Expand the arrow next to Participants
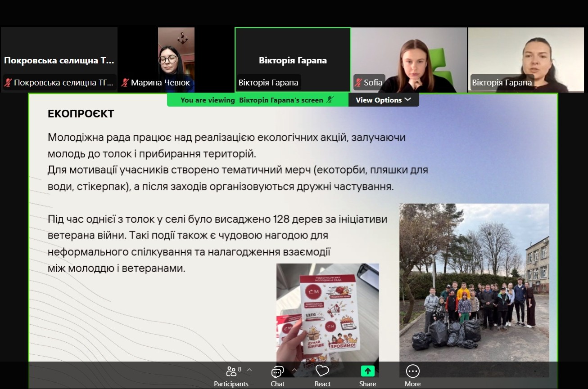This screenshot has width=588, height=389. pos(249,370)
